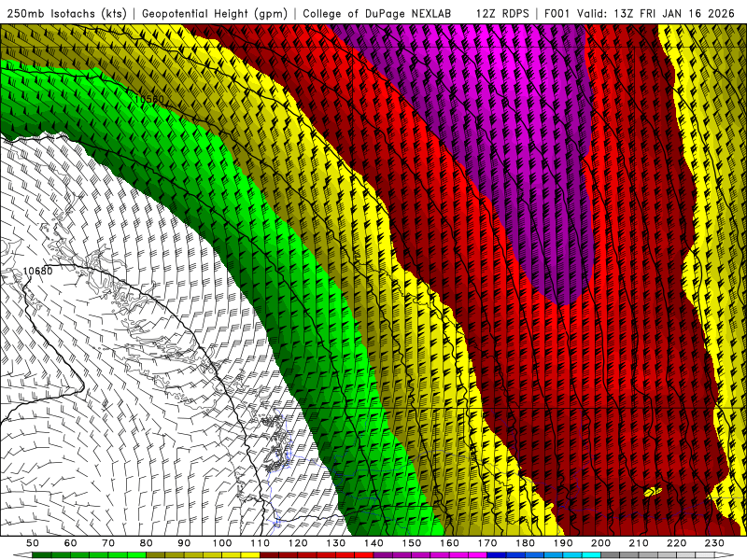Click the 100 value on the legend
The width and height of the screenshot is (747, 560).
222,543
